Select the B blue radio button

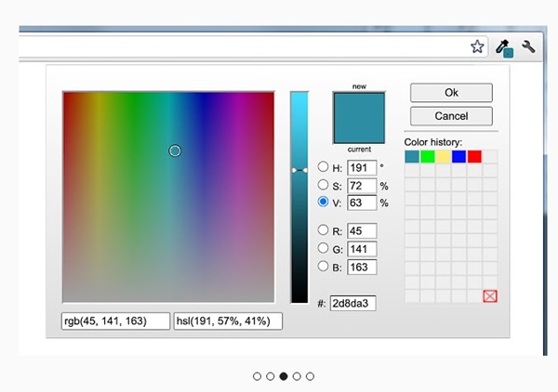point(323,266)
